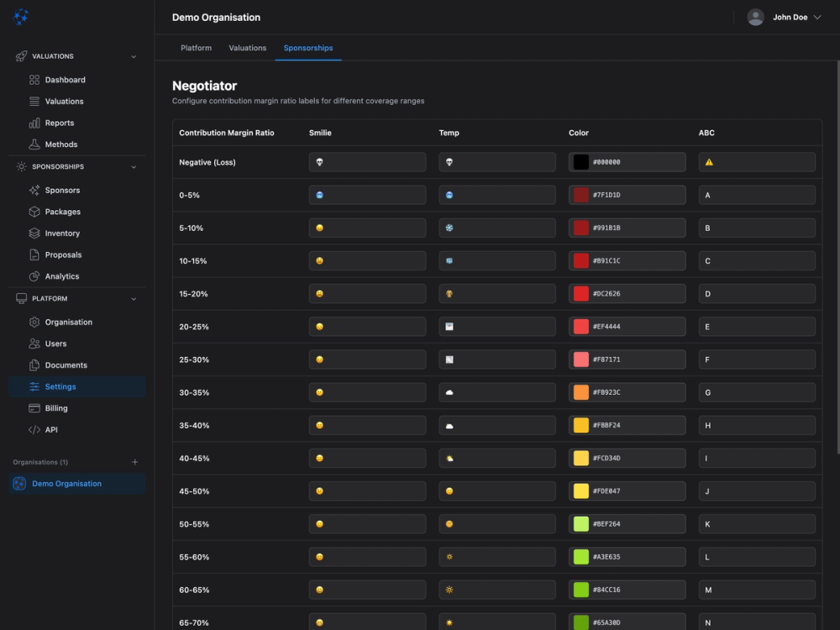Add a new organisation with the plus button
The height and width of the screenshot is (630, 840).
(x=134, y=461)
